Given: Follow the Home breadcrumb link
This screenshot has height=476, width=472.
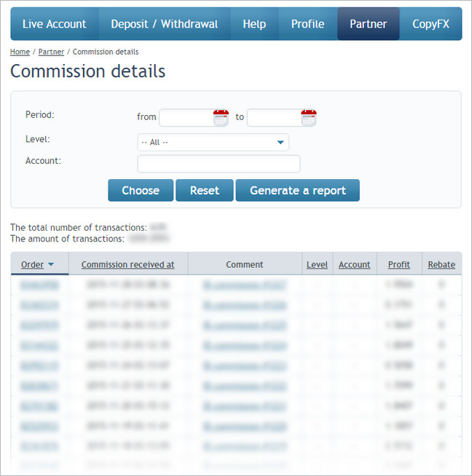Looking at the screenshot, I should pos(20,52).
